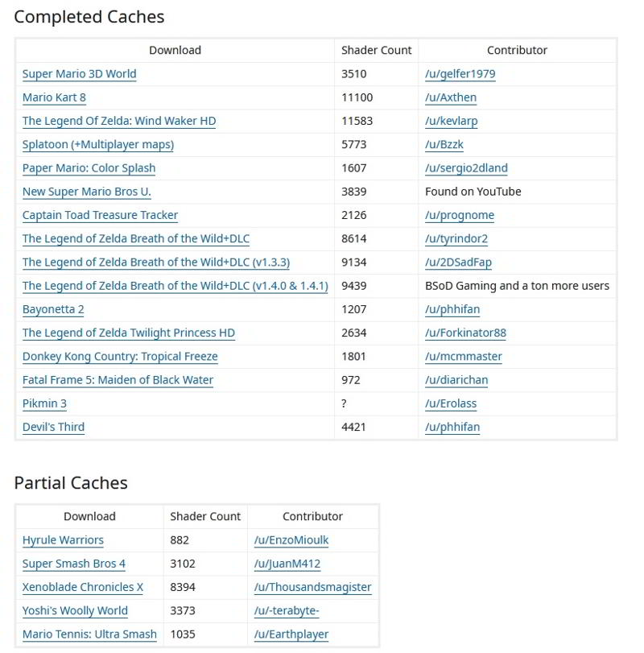This screenshot has height=653, width=644.
Task: Click Xenoblade Chronicles X download link
Action: point(83,587)
